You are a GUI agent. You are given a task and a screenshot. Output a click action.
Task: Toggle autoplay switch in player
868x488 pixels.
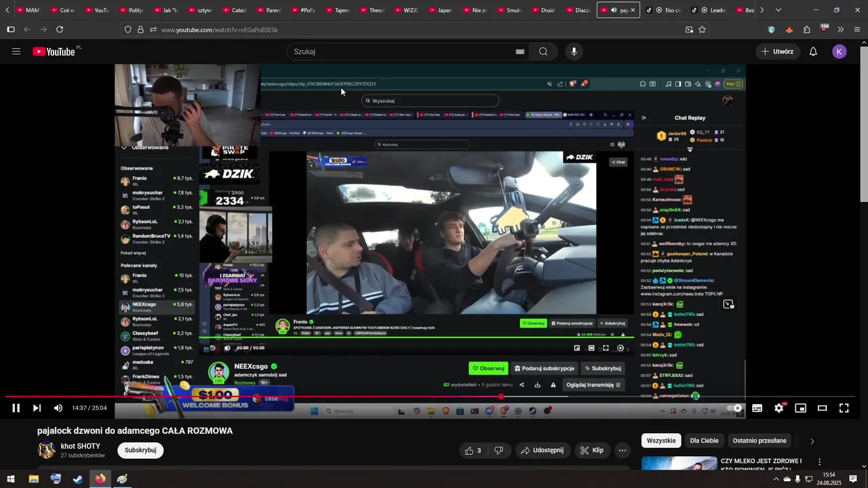[735, 408]
